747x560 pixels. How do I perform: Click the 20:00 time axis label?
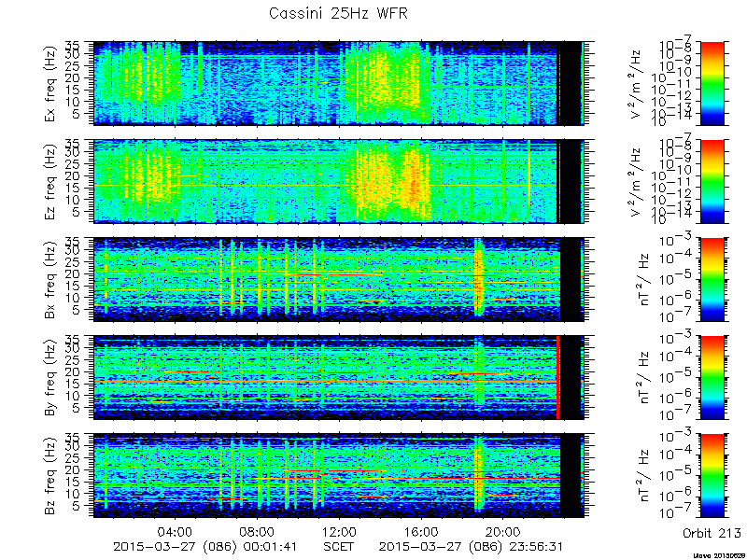click(x=503, y=531)
